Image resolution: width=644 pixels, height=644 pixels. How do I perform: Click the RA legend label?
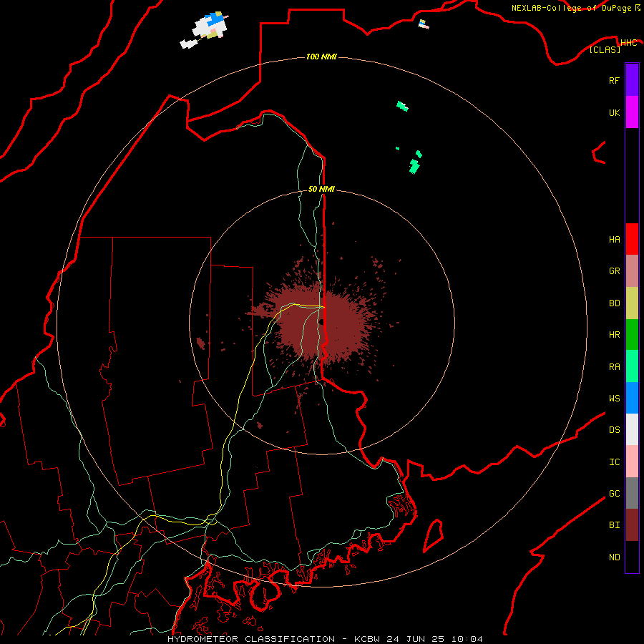(614, 367)
